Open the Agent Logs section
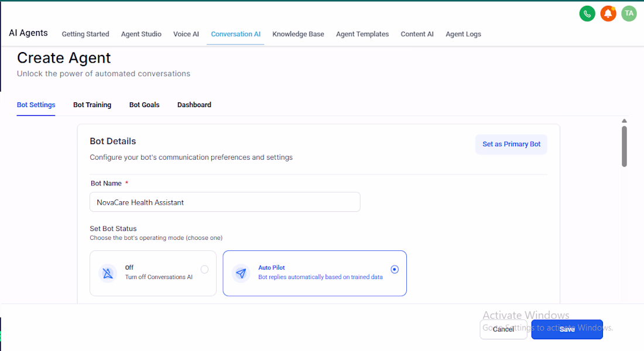Image resolution: width=644 pixels, height=351 pixels. [x=463, y=34]
